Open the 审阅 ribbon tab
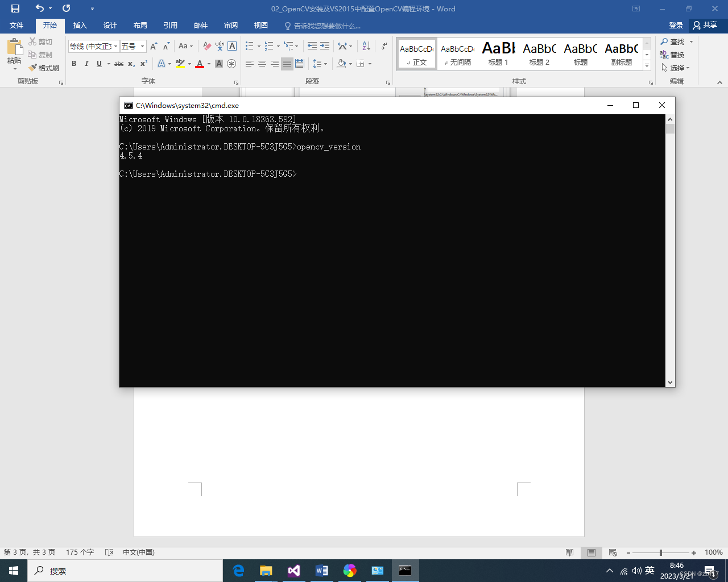 tap(230, 26)
